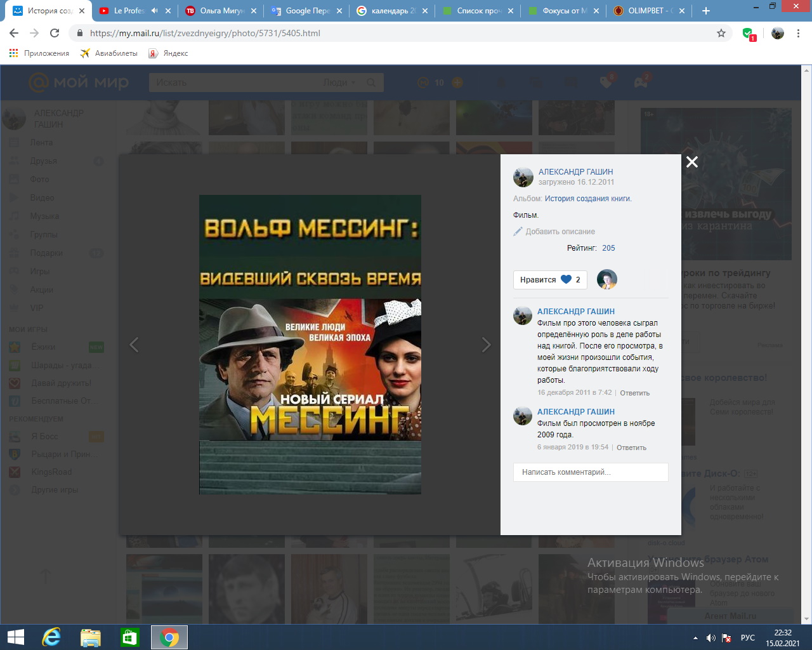Open Подарки in left sidebar
The height and width of the screenshot is (650, 812).
click(x=46, y=253)
